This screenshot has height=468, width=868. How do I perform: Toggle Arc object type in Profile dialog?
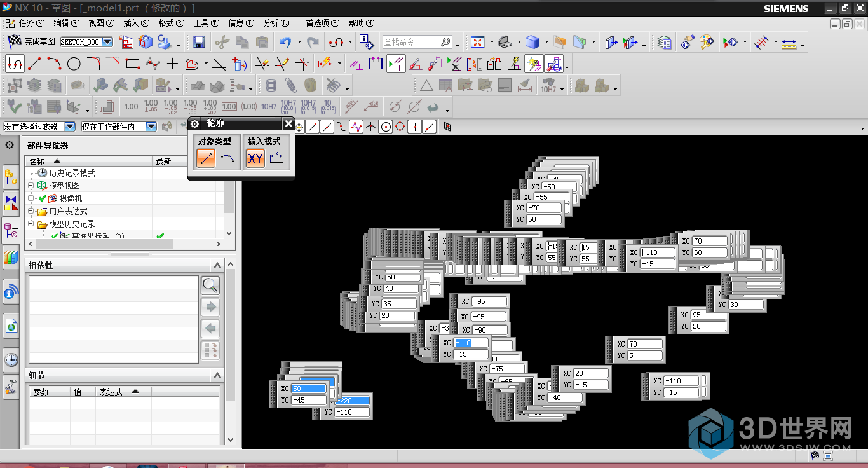[227, 158]
